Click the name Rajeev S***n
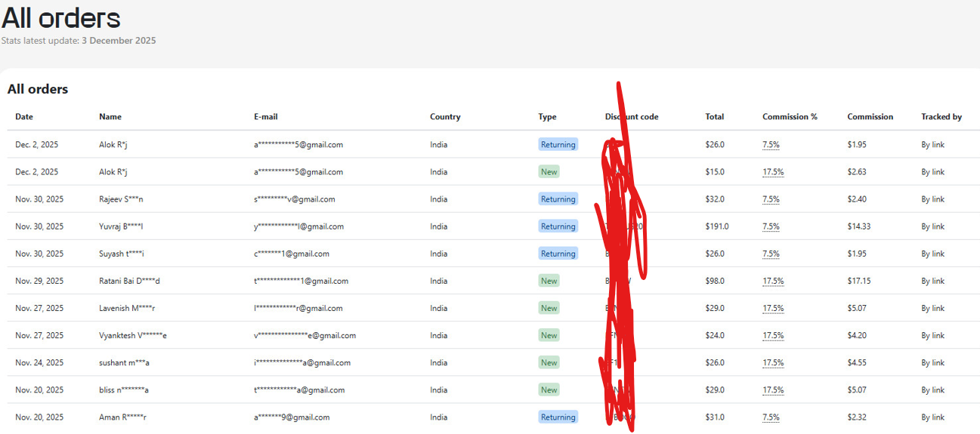980x434 pixels. (121, 199)
